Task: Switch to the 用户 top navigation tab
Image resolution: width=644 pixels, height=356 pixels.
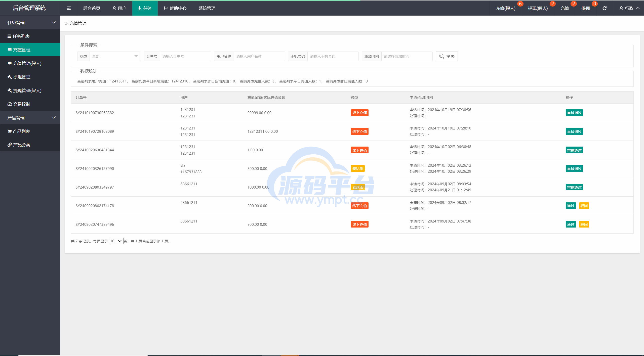Action: pyautogui.click(x=119, y=8)
